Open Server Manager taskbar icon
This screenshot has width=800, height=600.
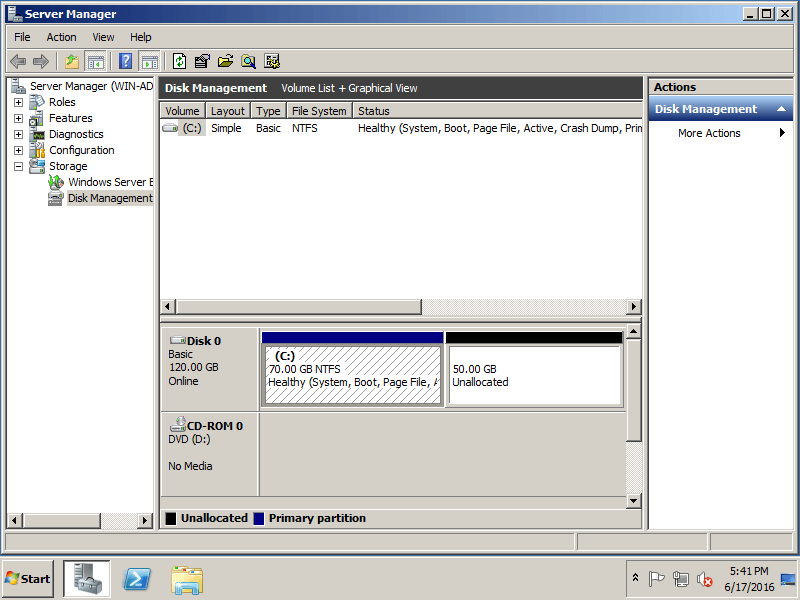pyautogui.click(x=87, y=579)
